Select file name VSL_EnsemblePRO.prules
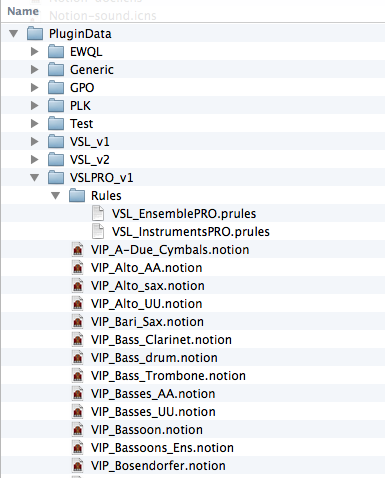 [184, 214]
